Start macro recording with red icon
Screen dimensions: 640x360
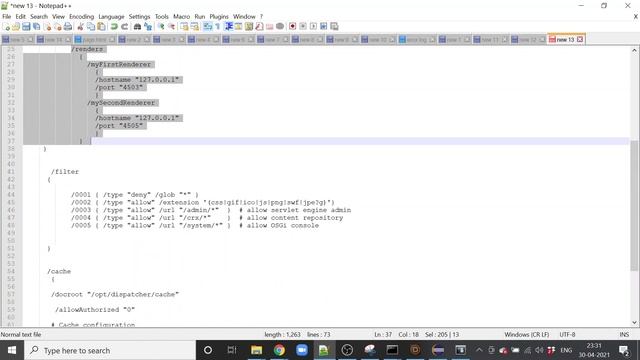click(293, 27)
